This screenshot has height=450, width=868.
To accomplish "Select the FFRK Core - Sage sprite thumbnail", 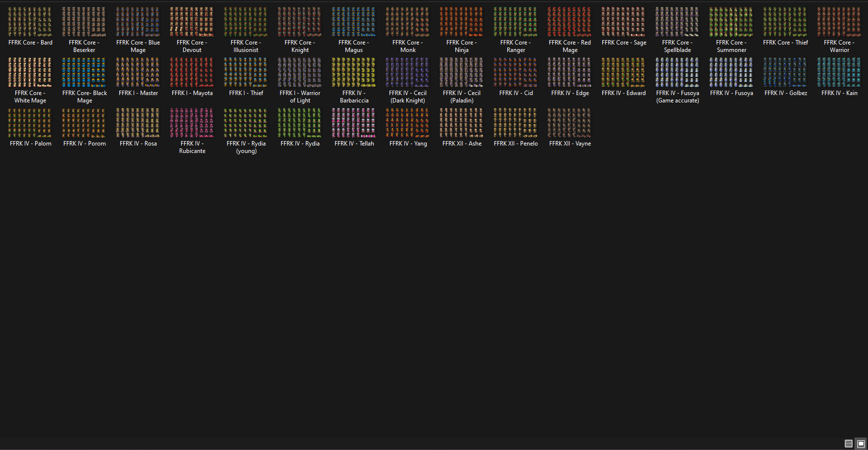I will click(624, 22).
